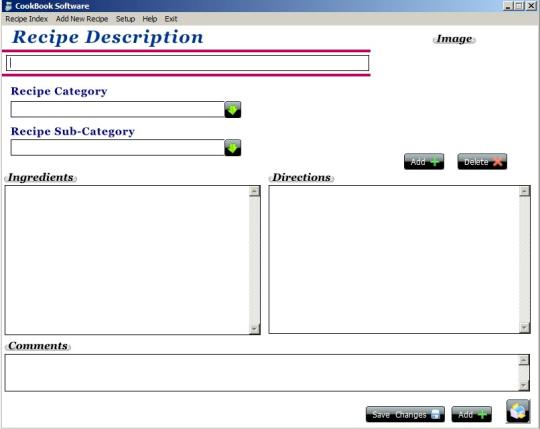Click the Recipe Sub-Category combo box field
This screenshot has width=540, height=429.
coord(117,148)
